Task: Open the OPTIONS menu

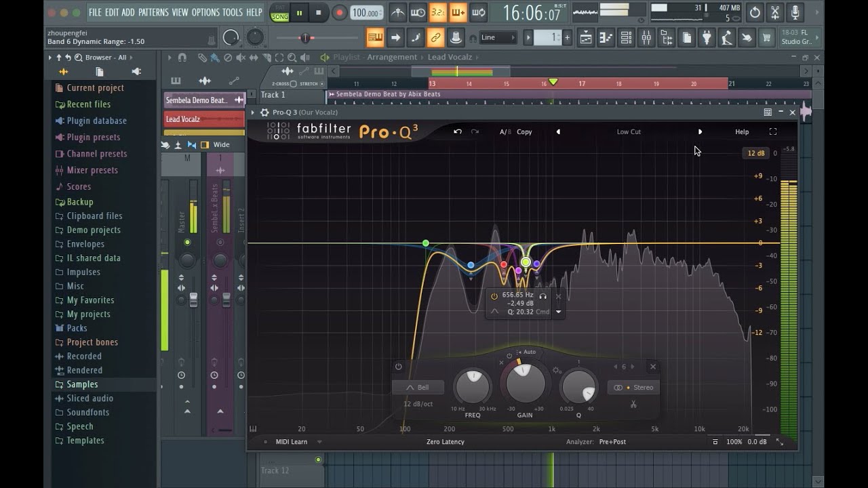Action: pos(205,12)
